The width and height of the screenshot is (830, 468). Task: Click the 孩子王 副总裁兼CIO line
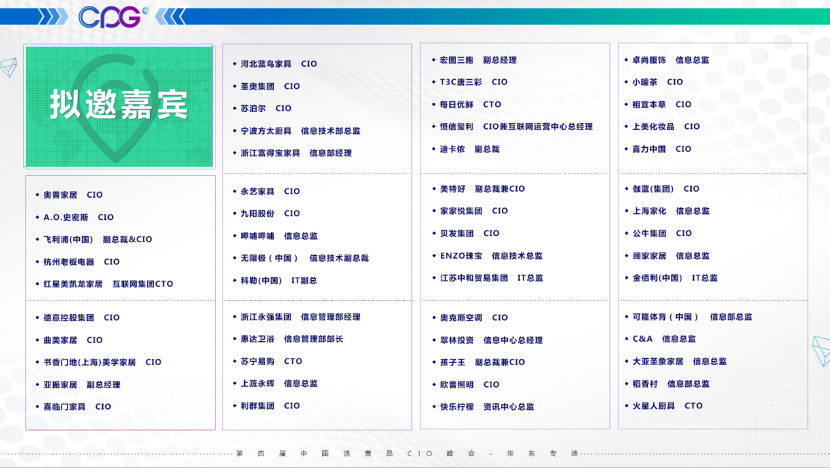click(x=482, y=362)
